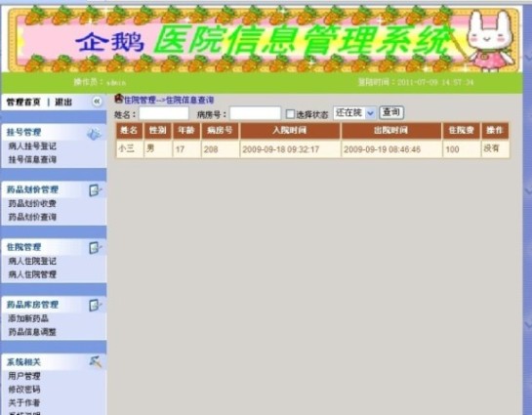This screenshot has height=415, width=532.
Task: Click the room number cell 208
Action: (220, 148)
